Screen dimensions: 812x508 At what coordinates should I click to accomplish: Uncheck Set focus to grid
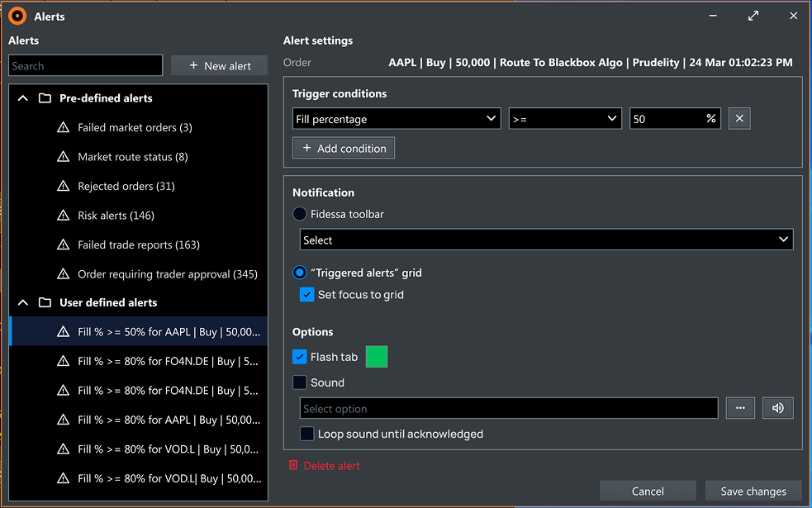(x=306, y=293)
